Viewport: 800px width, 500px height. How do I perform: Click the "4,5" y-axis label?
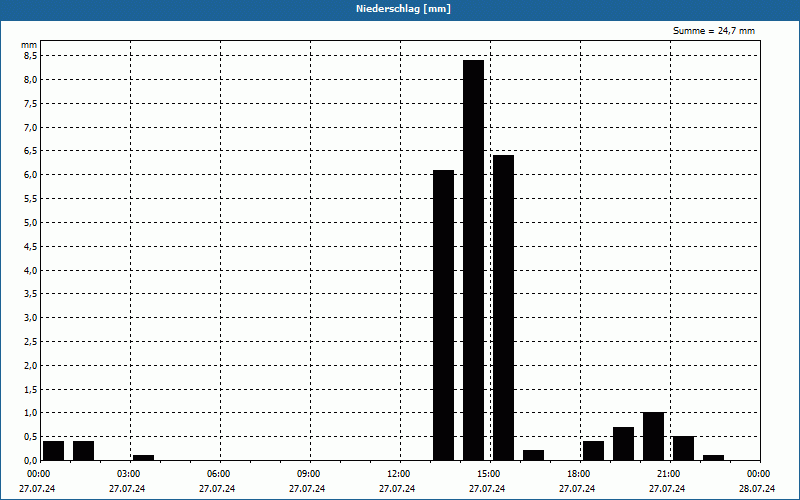coord(31,246)
